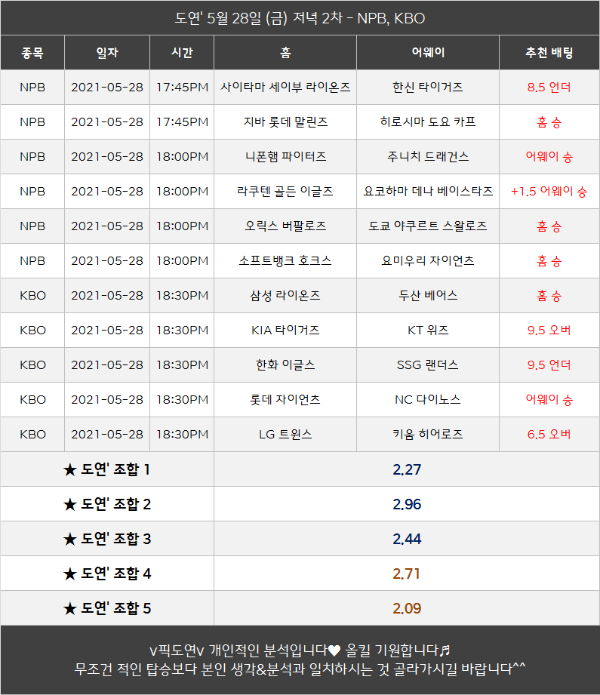Click the date 2021-05-28 in the KIA row
The image size is (600, 695).
pos(107,330)
